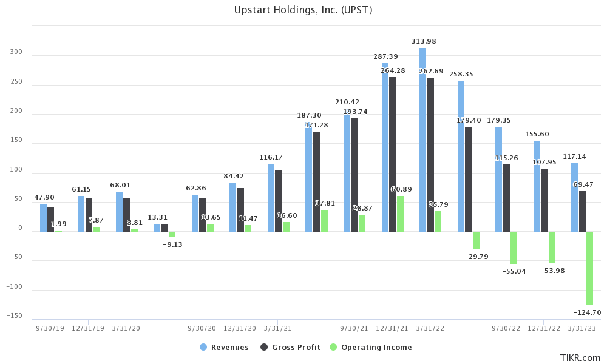Click the dark Gross Profit bar labeled 264.28
Screen dimensions: 607x364
click(x=392, y=152)
